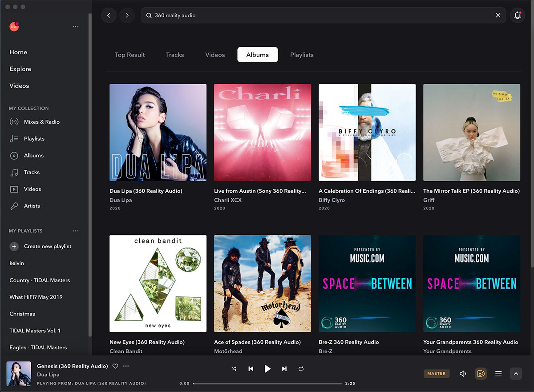
Task: Clear the search field with the X
Action: click(x=498, y=15)
